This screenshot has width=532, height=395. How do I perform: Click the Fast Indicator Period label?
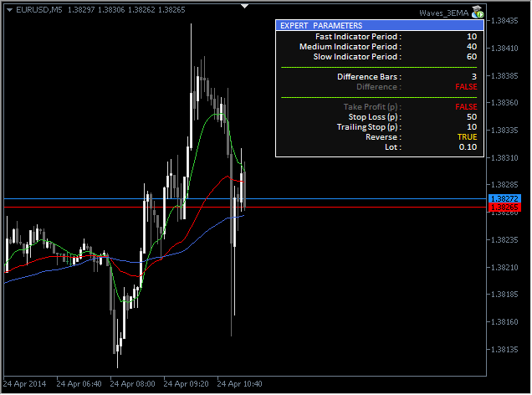[x=358, y=37]
